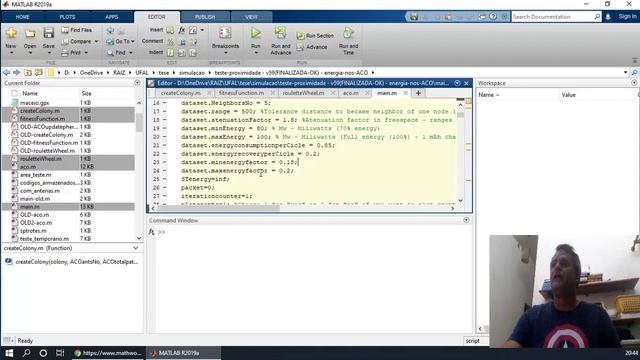
Task: Click the Compare files button
Action: [77, 41]
